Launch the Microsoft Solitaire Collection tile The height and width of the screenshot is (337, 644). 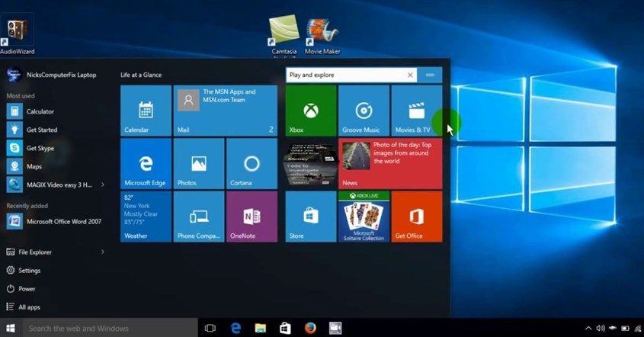pyautogui.click(x=364, y=217)
